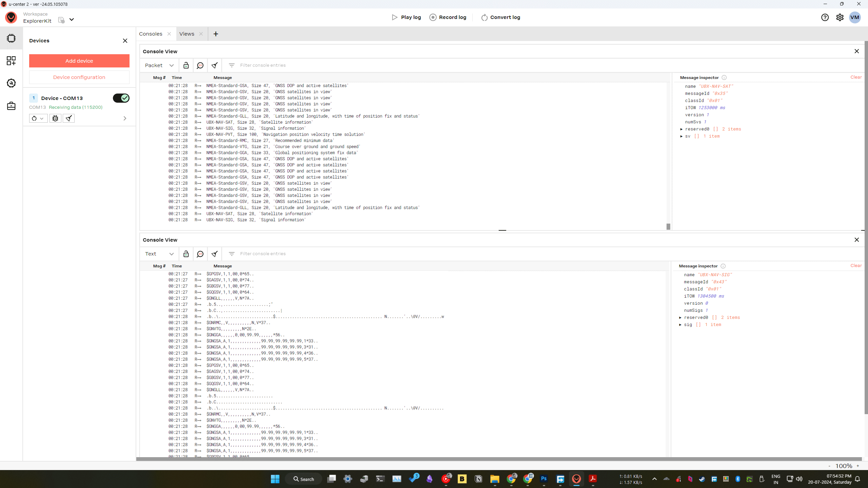This screenshot has height=488, width=868.
Task: Click the device reset/restart icon
Action: (x=34, y=118)
